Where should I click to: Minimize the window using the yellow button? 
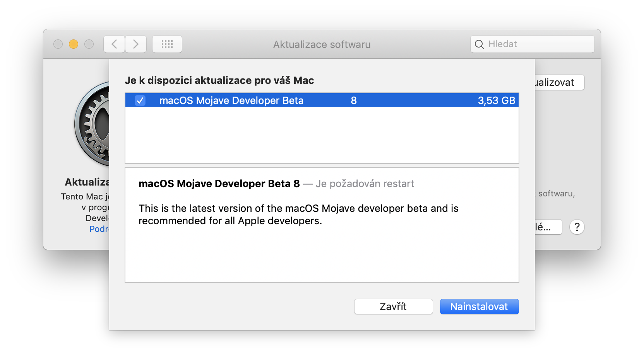(x=74, y=44)
